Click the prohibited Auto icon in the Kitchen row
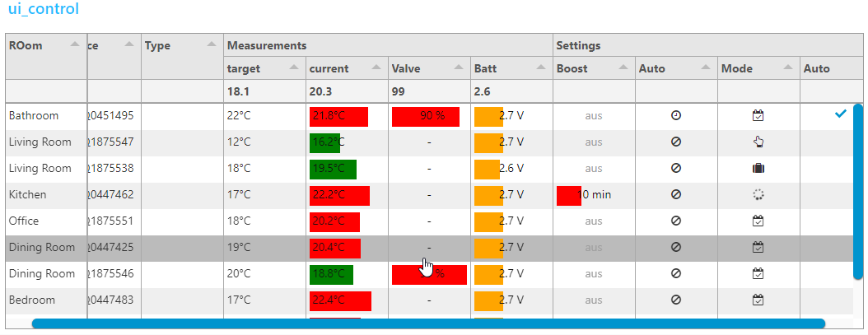 pos(676,195)
